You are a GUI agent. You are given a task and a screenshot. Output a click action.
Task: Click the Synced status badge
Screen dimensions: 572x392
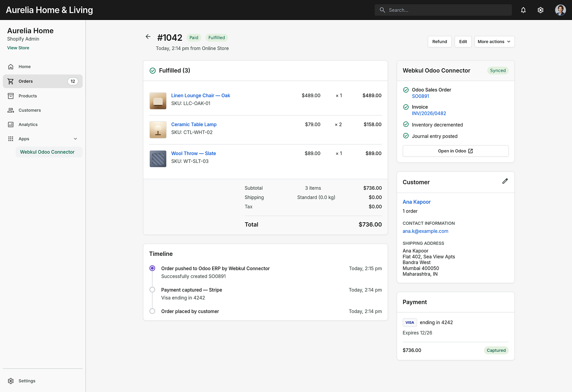click(498, 70)
